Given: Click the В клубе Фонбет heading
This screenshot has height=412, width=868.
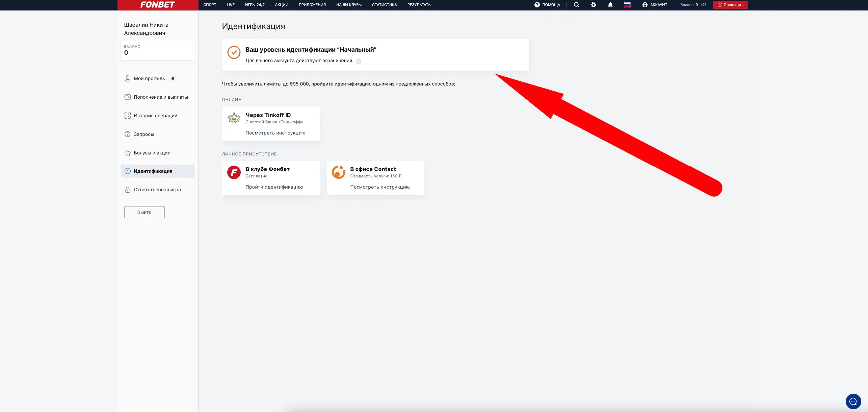Looking at the screenshot, I should (x=267, y=169).
